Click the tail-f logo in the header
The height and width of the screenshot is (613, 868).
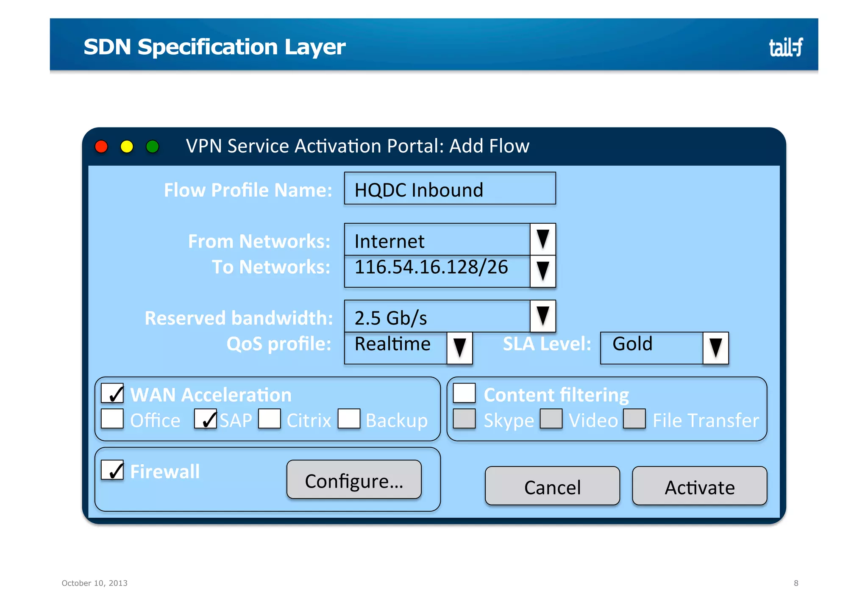click(x=785, y=47)
